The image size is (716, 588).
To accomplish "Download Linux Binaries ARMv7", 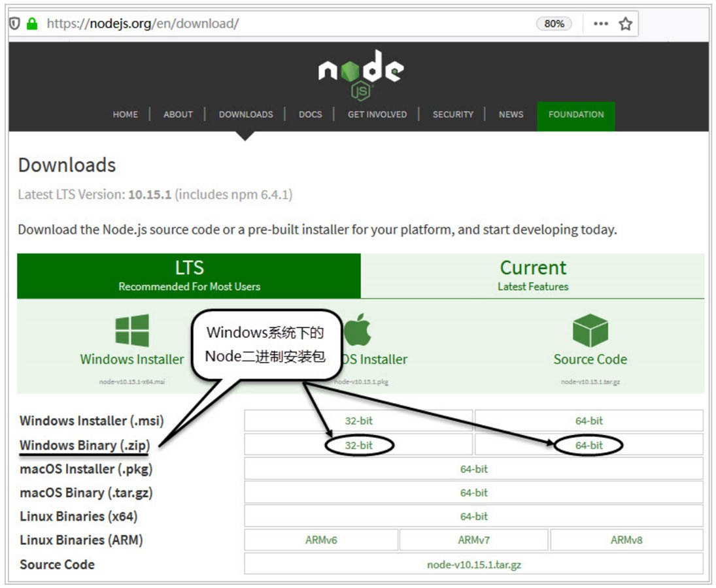I will pyautogui.click(x=473, y=540).
